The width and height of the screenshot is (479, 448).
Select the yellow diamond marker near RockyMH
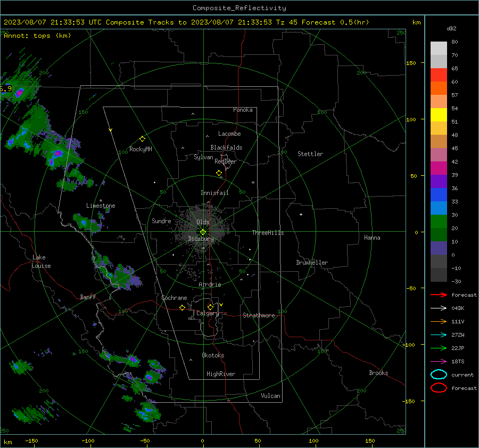click(142, 139)
